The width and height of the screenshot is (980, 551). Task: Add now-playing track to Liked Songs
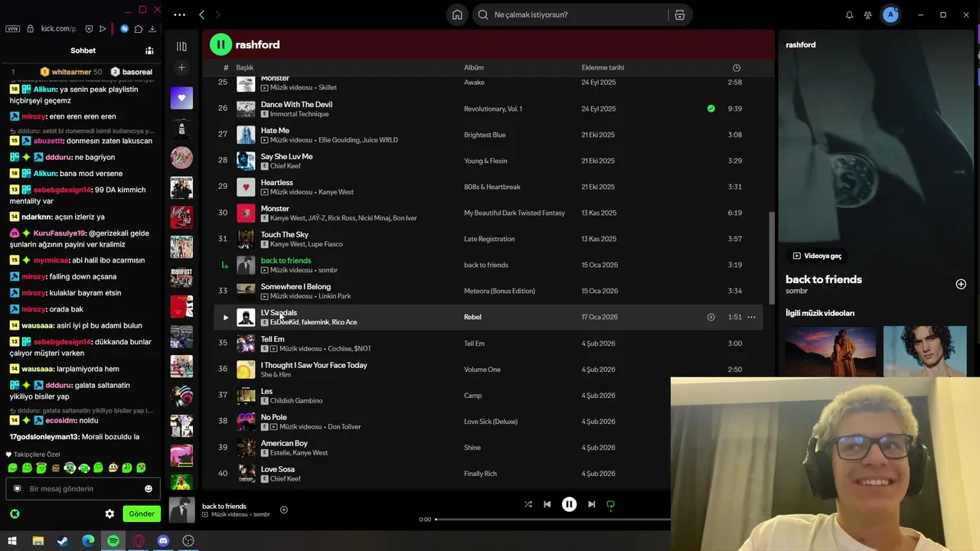coord(284,510)
